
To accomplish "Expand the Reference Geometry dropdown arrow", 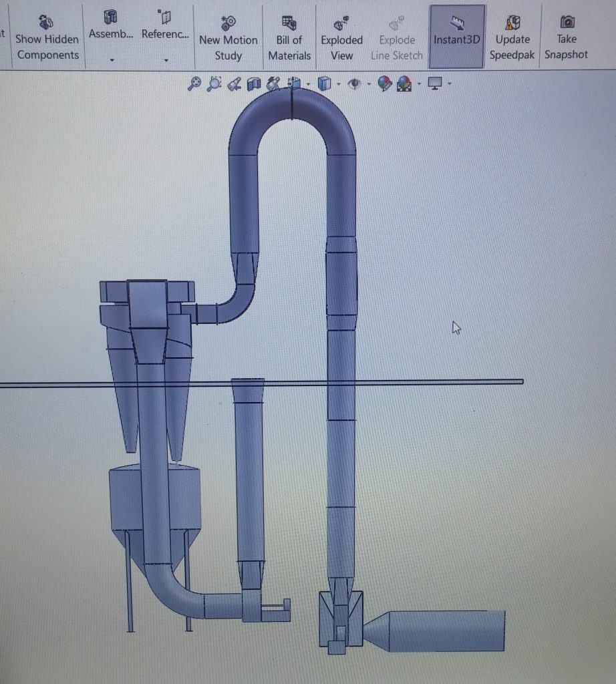I will 165,60.
